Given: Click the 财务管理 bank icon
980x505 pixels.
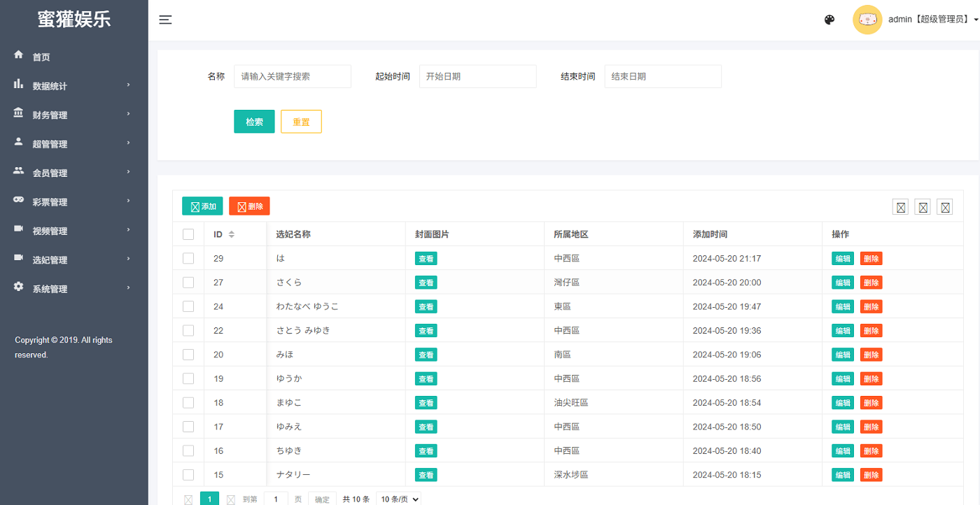Looking at the screenshot, I should (x=19, y=113).
